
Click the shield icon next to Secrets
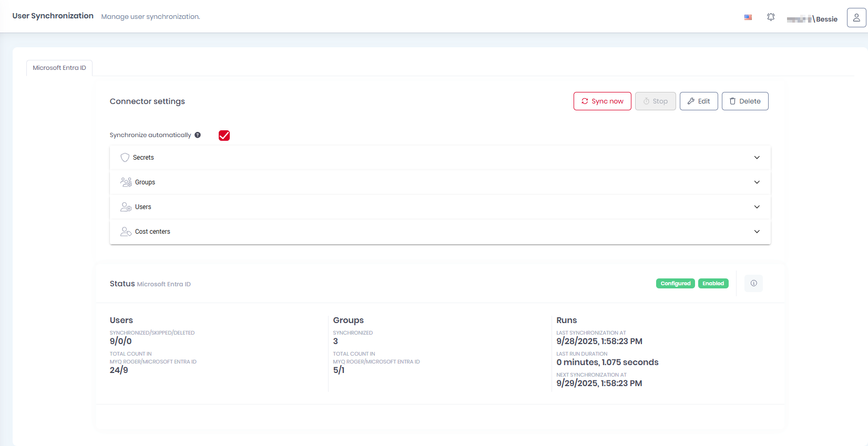125,158
